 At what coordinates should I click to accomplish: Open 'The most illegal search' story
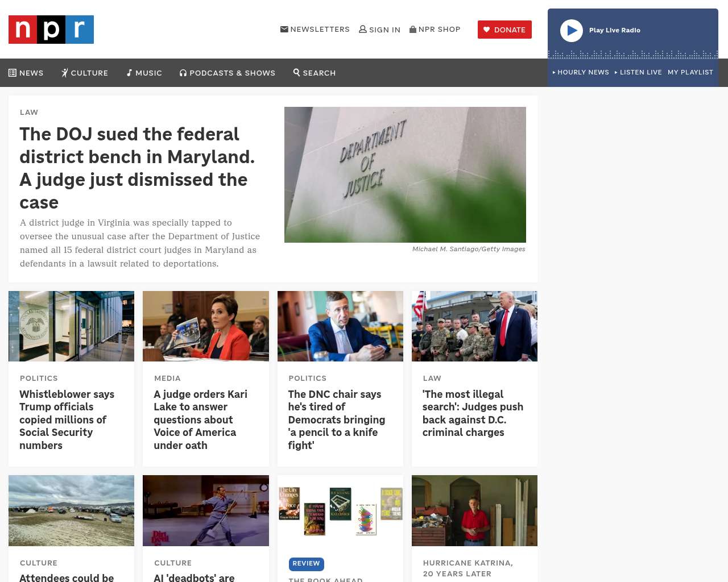click(x=473, y=413)
